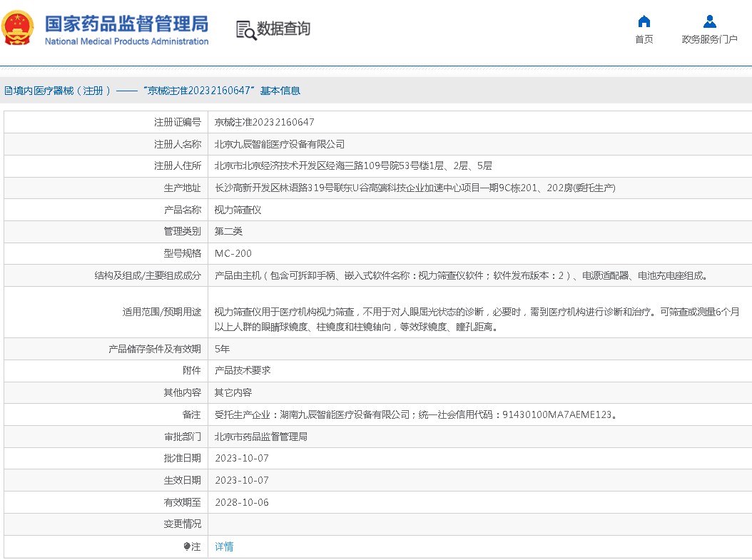752x560 pixels.
Task: Click the 生效日期 row label
Action: pyautogui.click(x=182, y=480)
